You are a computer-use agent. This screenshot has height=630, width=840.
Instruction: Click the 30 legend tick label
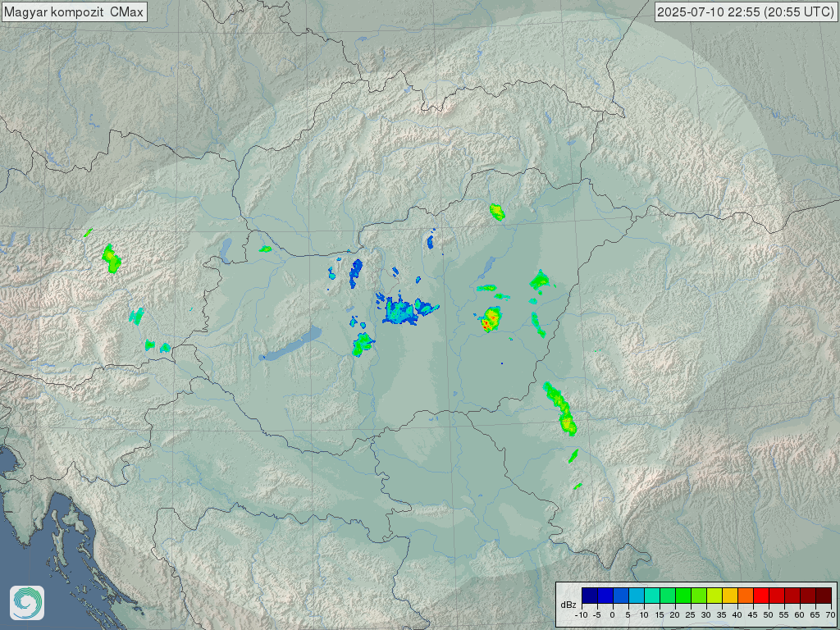(x=706, y=615)
